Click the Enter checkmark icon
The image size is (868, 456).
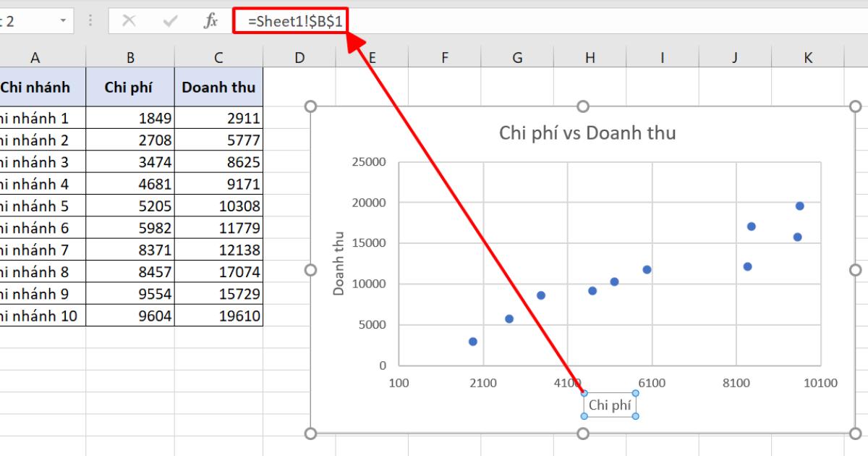click(169, 21)
